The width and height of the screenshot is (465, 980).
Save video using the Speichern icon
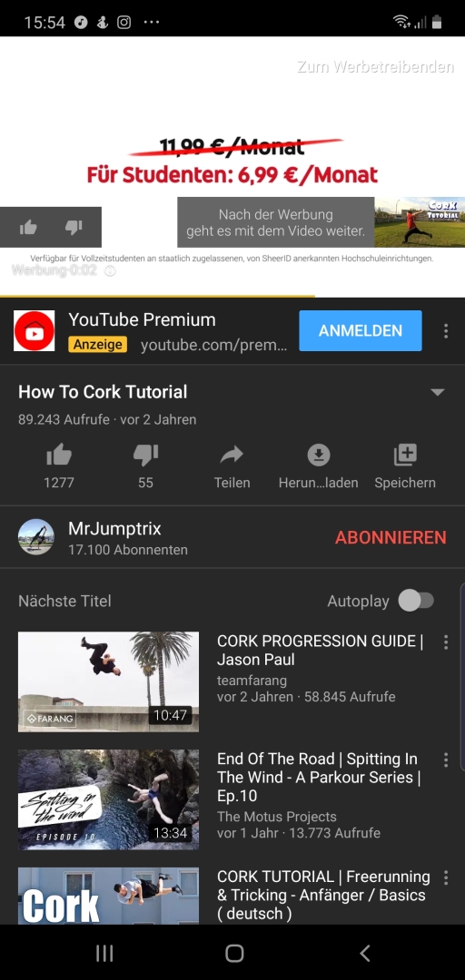tap(405, 456)
